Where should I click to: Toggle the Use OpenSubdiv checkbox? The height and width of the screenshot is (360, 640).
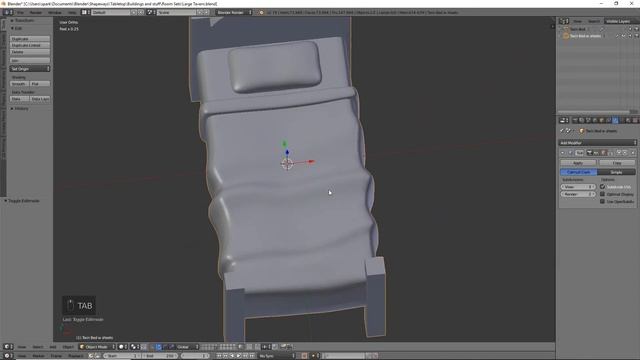pyautogui.click(x=602, y=202)
